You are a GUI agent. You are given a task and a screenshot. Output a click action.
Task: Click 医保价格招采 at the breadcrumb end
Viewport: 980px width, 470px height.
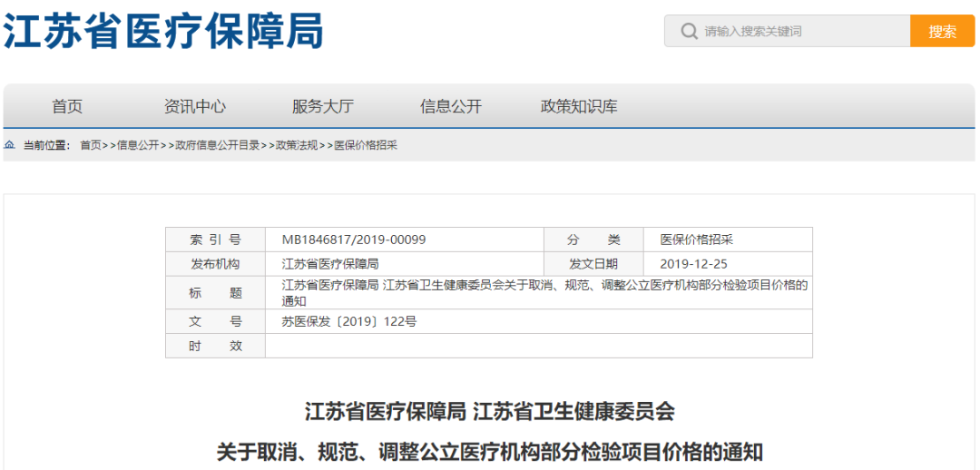click(366, 145)
